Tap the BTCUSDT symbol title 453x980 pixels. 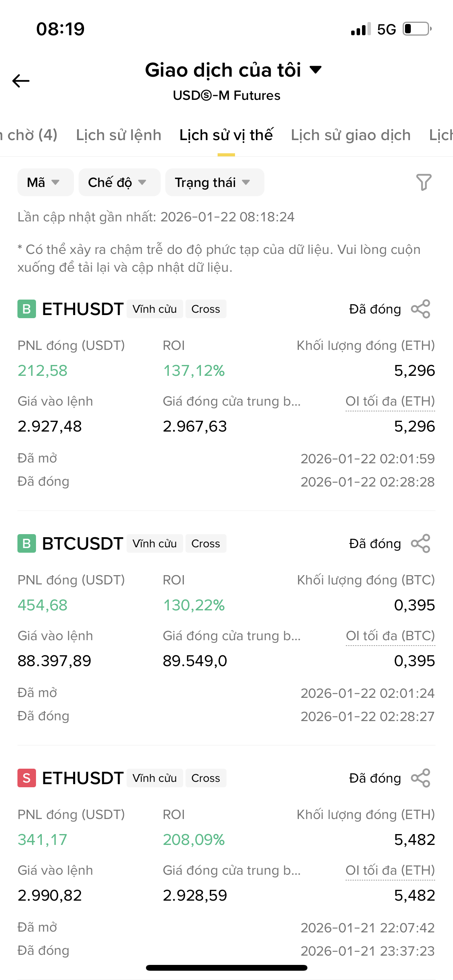pos(82,543)
